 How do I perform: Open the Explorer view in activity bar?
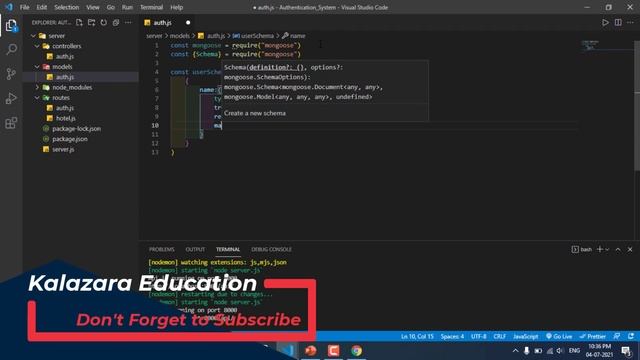click(x=11, y=26)
